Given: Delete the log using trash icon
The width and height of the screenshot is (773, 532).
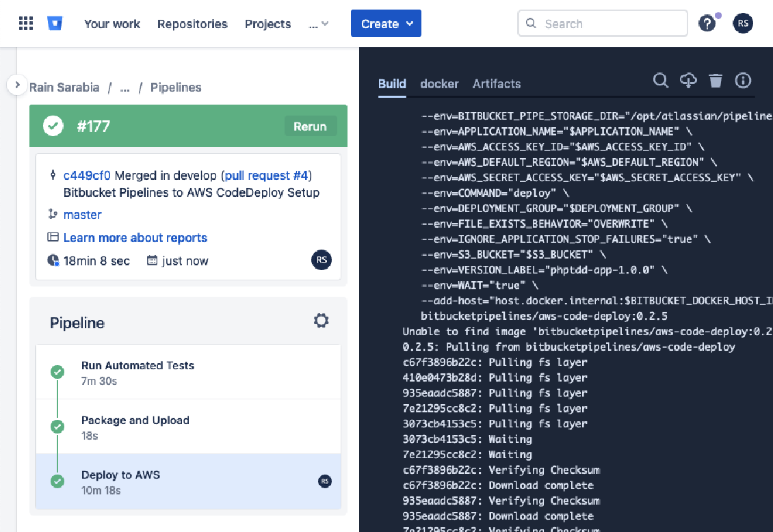Looking at the screenshot, I should click(716, 80).
